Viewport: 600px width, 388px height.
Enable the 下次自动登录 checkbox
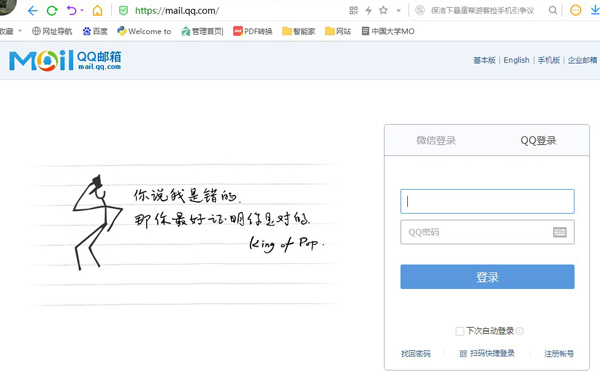point(460,331)
